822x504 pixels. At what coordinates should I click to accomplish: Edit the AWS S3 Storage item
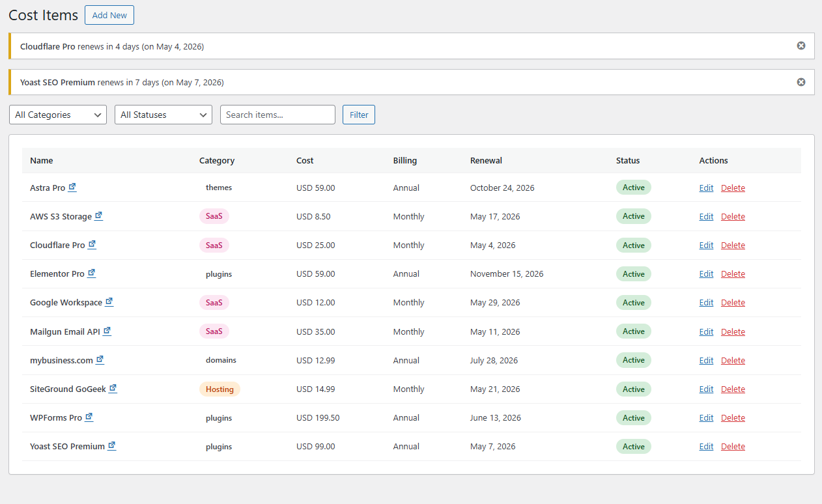coord(706,216)
